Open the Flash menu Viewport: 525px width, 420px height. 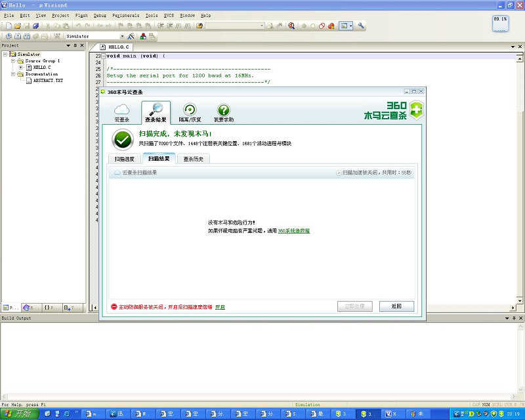click(x=81, y=15)
